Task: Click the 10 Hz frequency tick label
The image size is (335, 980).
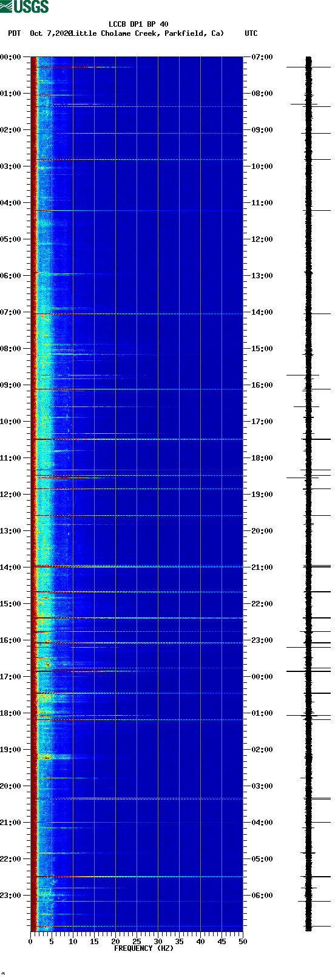Action: (73, 942)
